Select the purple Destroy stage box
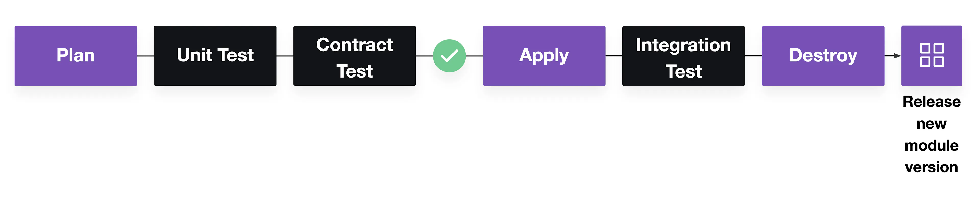Viewport: 980px width, 199px height. coord(823,56)
